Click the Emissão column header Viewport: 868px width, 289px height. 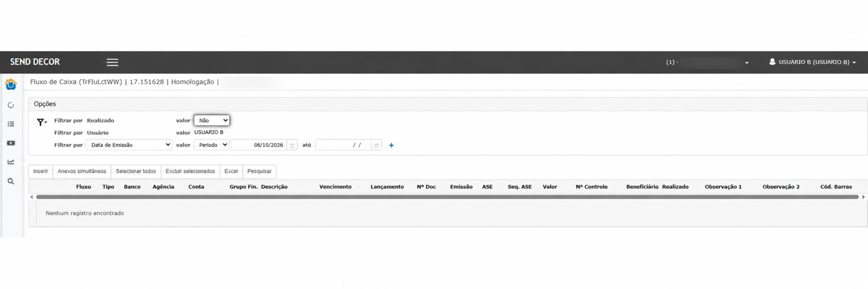[461, 187]
